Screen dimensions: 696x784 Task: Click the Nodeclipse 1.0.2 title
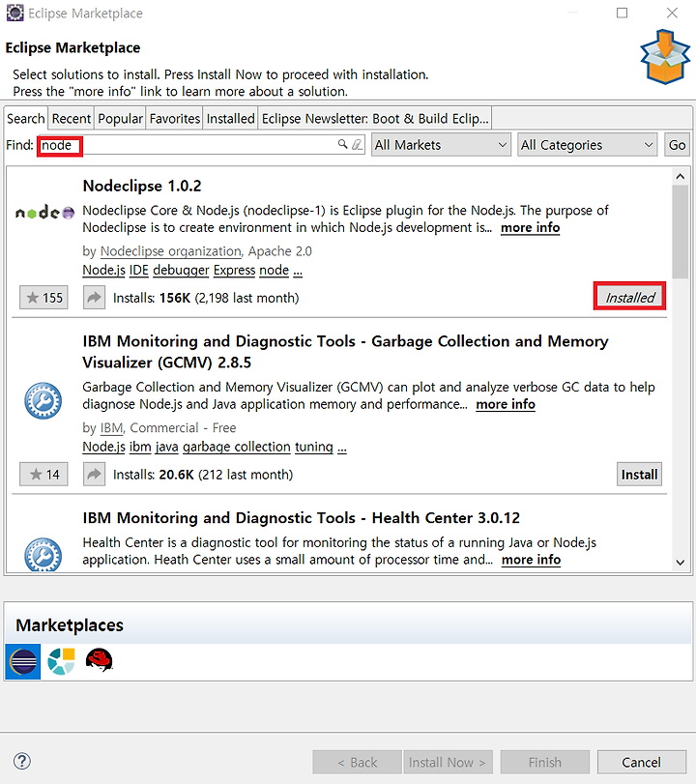tap(142, 186)
